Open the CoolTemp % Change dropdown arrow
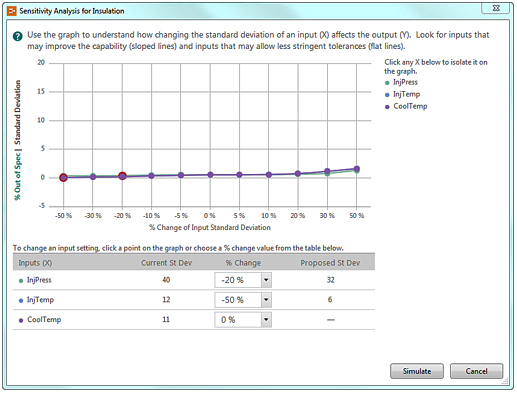The image size is (517, 394). coord(266,320)
